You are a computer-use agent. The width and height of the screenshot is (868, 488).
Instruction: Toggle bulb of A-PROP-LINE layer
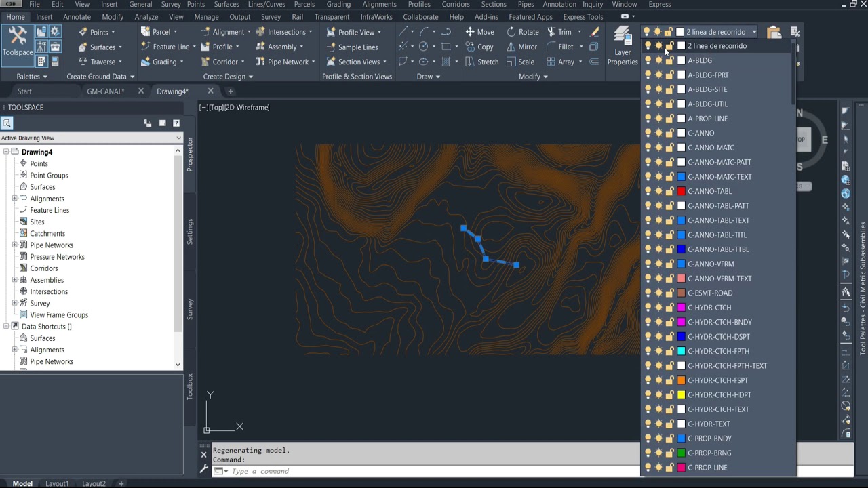[648, 119]
